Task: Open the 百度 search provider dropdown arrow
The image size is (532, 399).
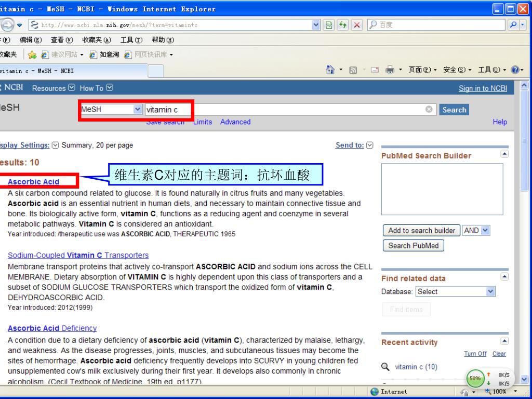Action: point(523,25)
